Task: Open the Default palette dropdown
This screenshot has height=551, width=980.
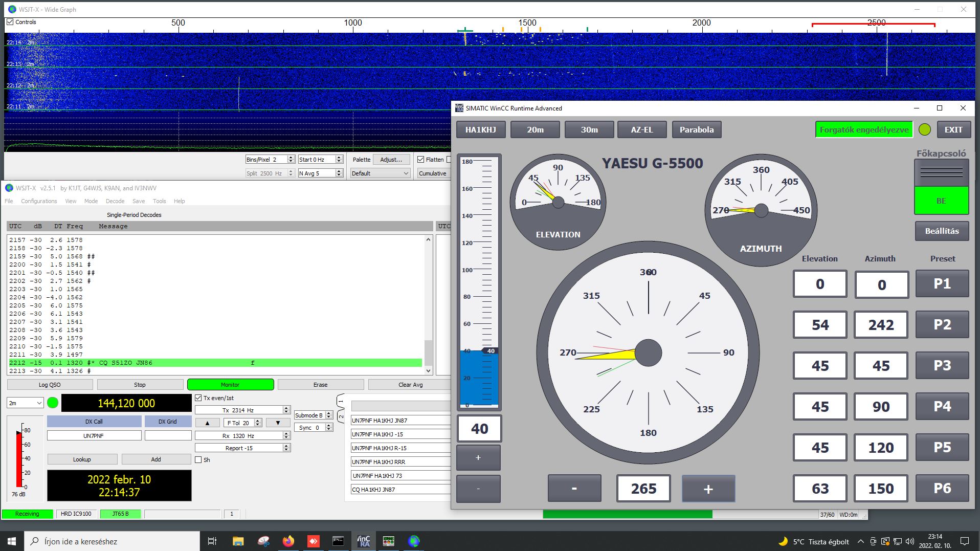Action: click(x=381, y=173)
